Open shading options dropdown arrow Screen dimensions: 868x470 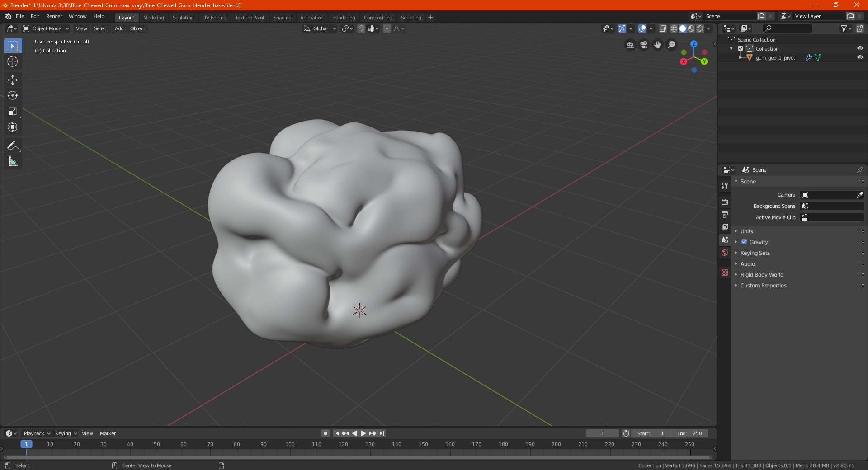(x=709, y=28)
